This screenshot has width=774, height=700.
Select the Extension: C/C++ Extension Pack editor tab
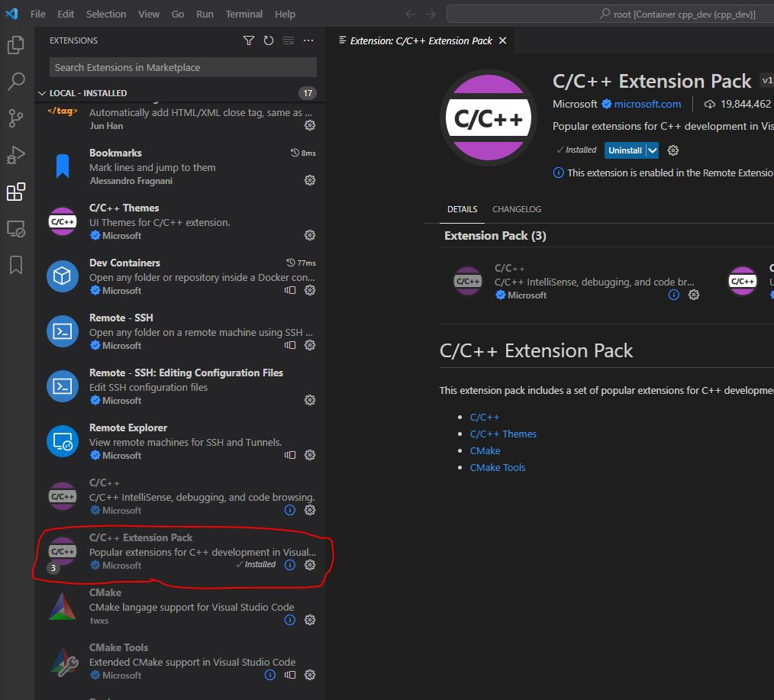(421, 40)
